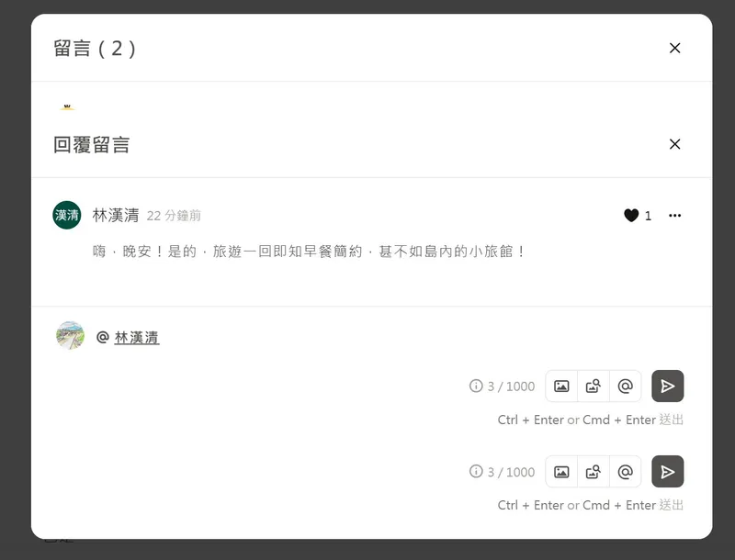The height and width of the screenshot is (560, 735).
Task: Mention a user with the upper @ icon
Action: (x=626, y=386)
